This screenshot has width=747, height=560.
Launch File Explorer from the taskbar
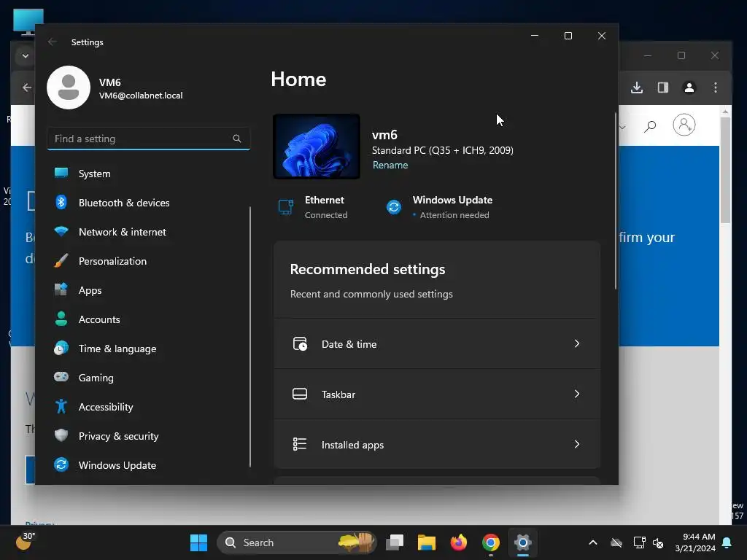pyautogui.click(x=426, y=542)
